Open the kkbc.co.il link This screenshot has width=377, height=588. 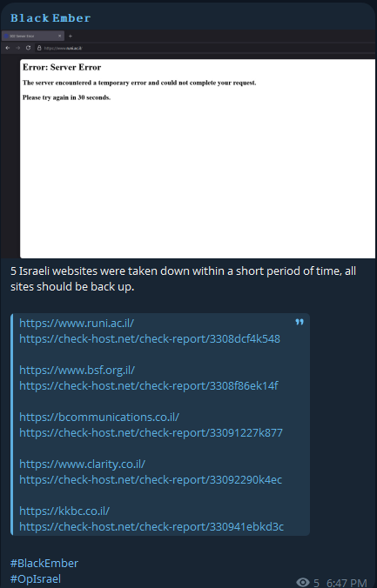click(64, 511)
